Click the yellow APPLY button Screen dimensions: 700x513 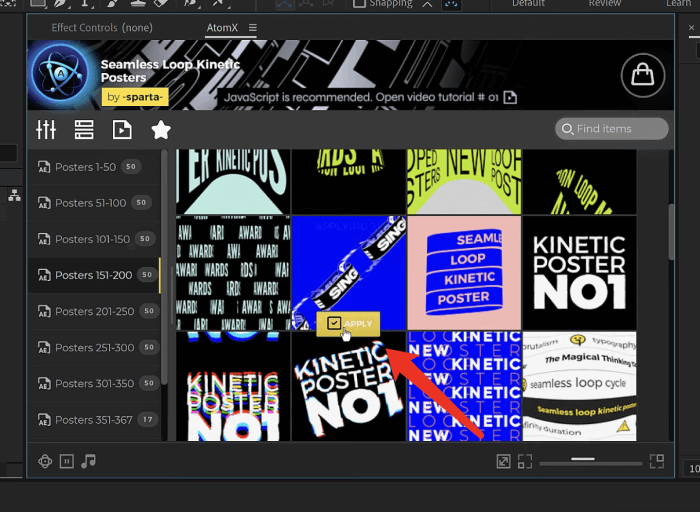pos(348,324)
